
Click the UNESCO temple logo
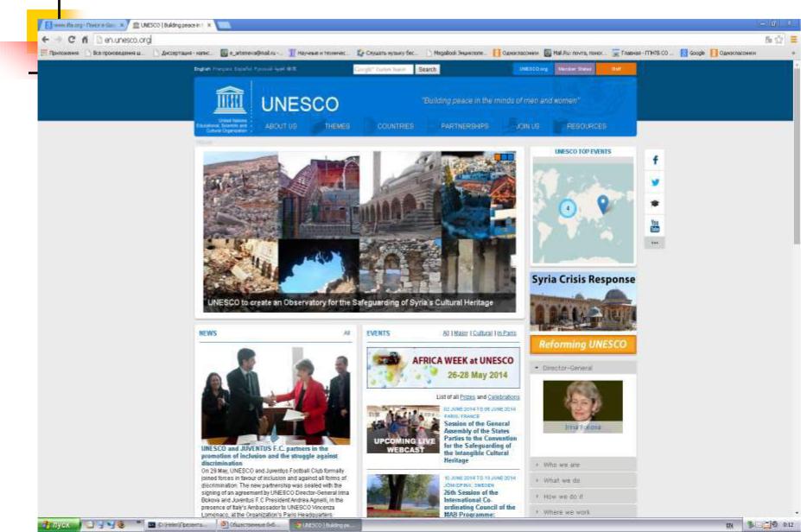(229, 100)
